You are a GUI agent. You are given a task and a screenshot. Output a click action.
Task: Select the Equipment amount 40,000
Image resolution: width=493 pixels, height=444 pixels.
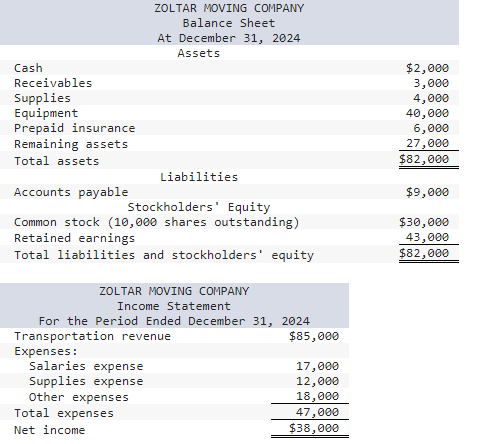pyautogui.click(x=427, y=113)
